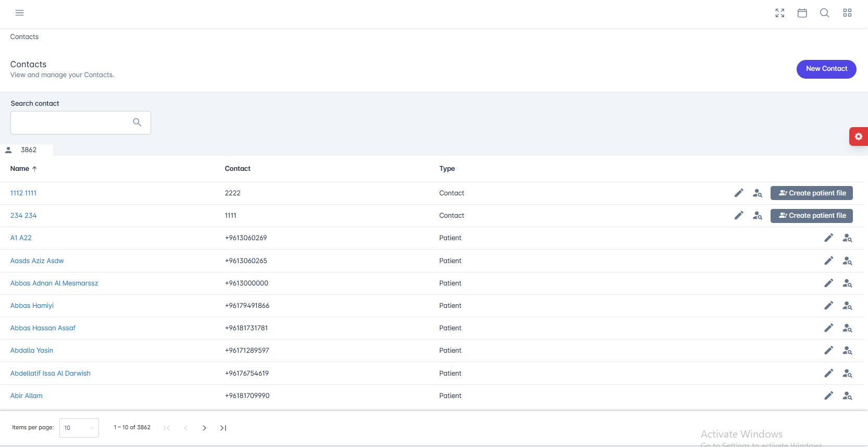Edit patient Abbas Hamiyi
The height and width of the screenshot is (447, 868).
[828, 306]
